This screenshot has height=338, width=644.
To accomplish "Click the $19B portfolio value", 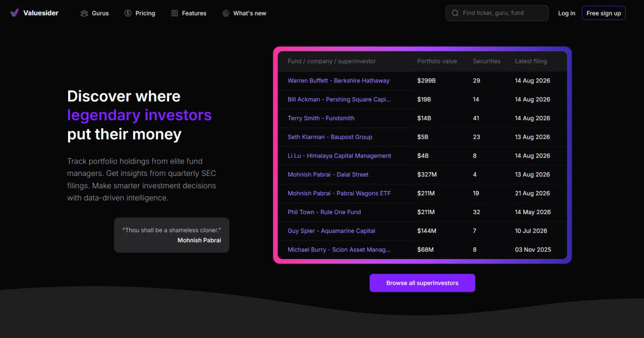I will [x=424, y=99].
